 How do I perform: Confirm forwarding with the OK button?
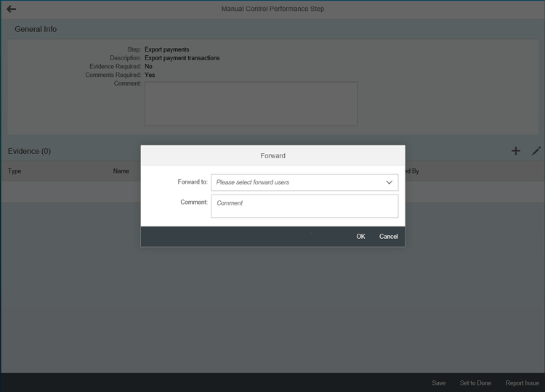360,237
